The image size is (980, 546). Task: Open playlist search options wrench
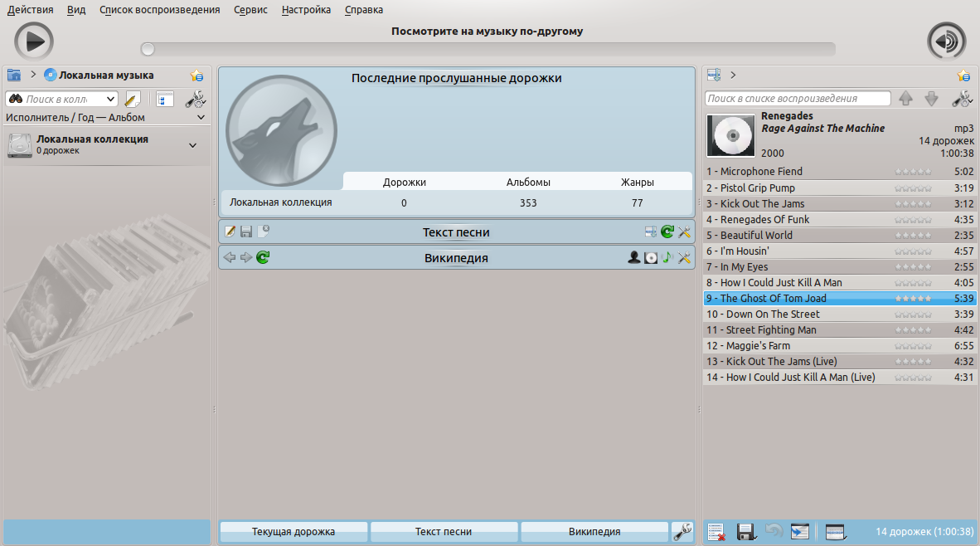[x=962, y=98]
